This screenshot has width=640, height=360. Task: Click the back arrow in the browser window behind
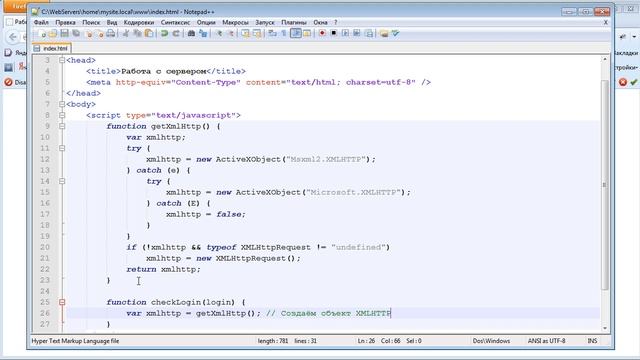(13, 37)
